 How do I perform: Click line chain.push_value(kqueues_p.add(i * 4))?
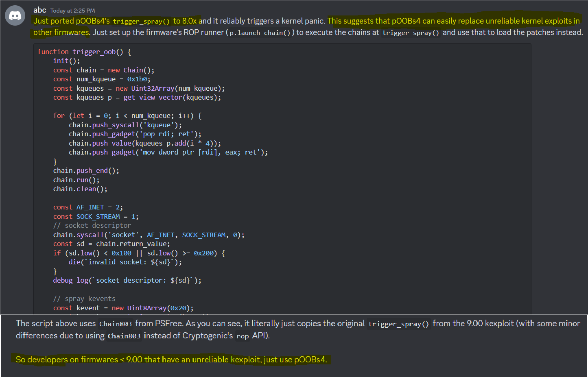point(145,143)
